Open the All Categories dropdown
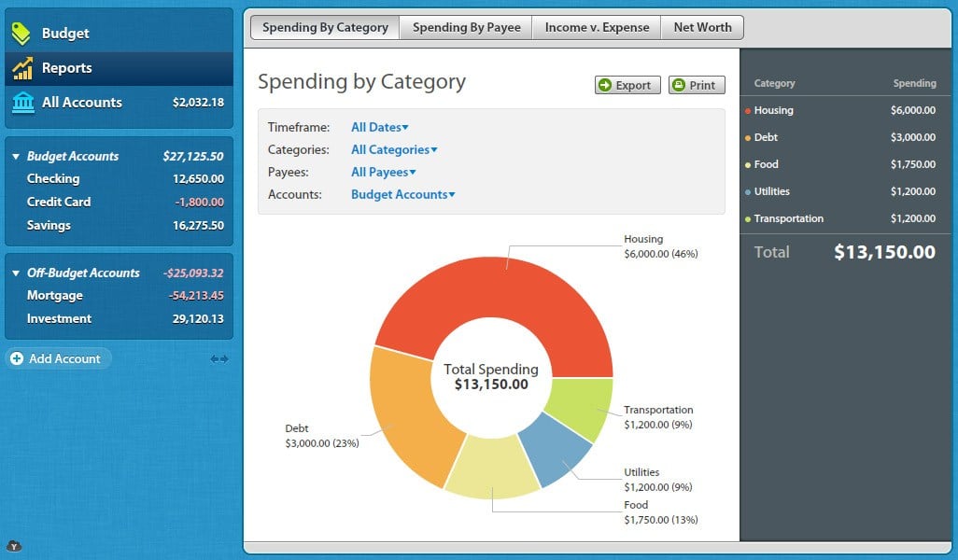The width and height of the screenshot is (958, 560). click(x=393, y=149)
